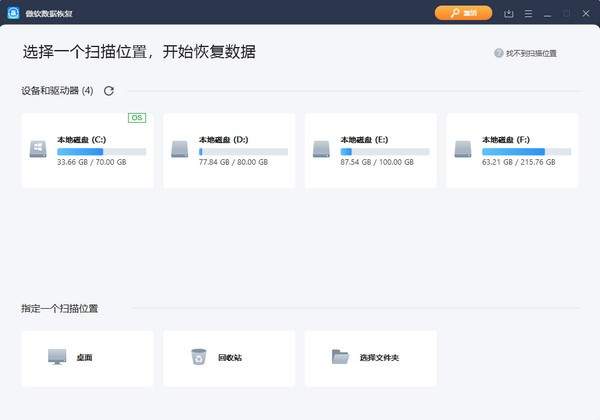Click the 桌面 desktop monitor icon
The width and height of the screenshot is (600, 420).
point(57,357)
